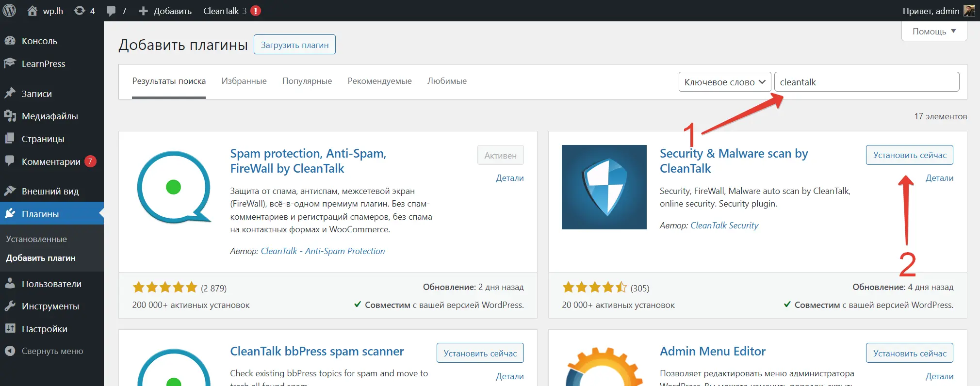The height and width of the screenshot is (386, 980).
Task: Click the Внешний вид brush icon
Action: [10, 191]
